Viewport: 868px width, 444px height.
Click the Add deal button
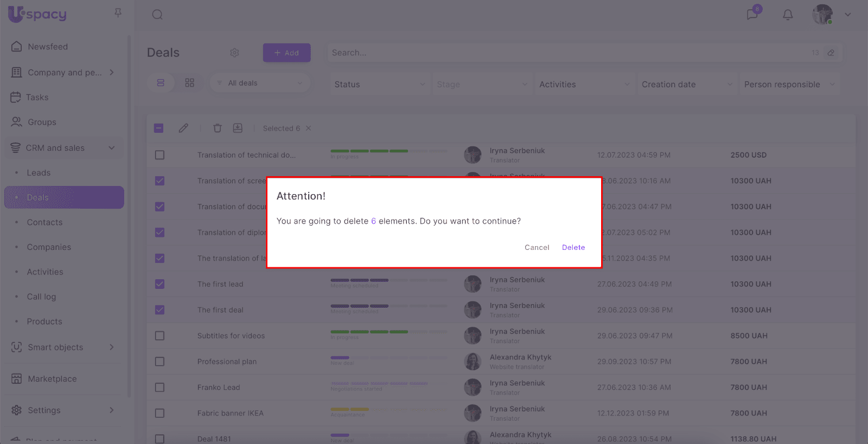click(x=286, y=53)
